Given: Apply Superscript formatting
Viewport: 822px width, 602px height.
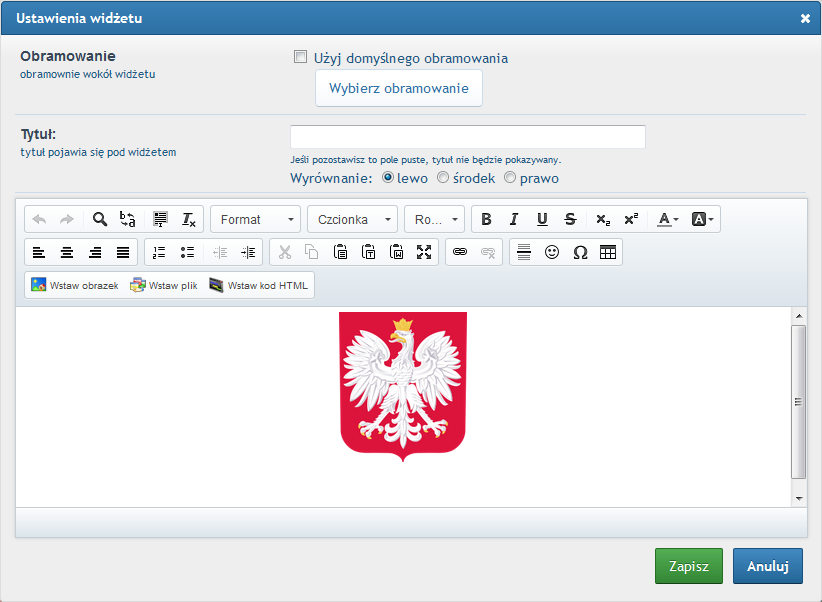Looking at the screenshot, I should 631,219.
